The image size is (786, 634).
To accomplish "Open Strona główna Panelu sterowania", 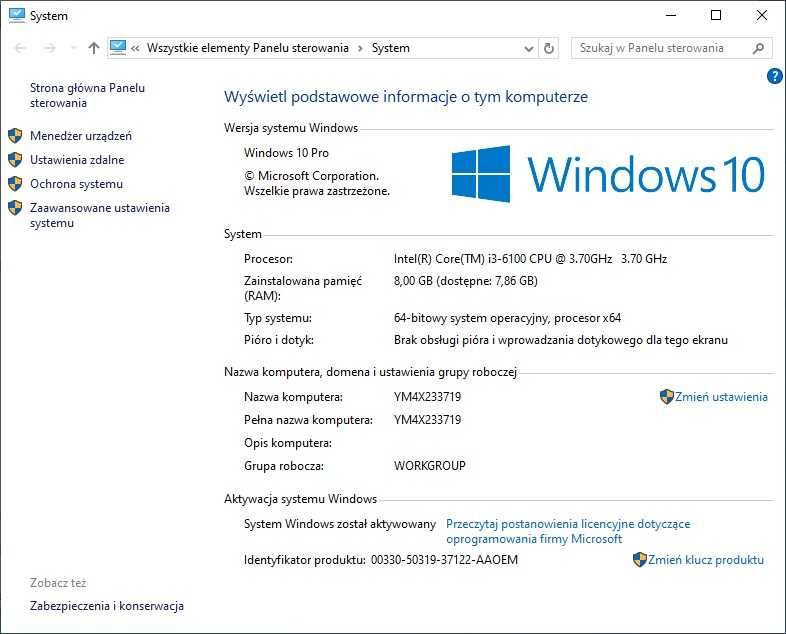I will [87, 95].
